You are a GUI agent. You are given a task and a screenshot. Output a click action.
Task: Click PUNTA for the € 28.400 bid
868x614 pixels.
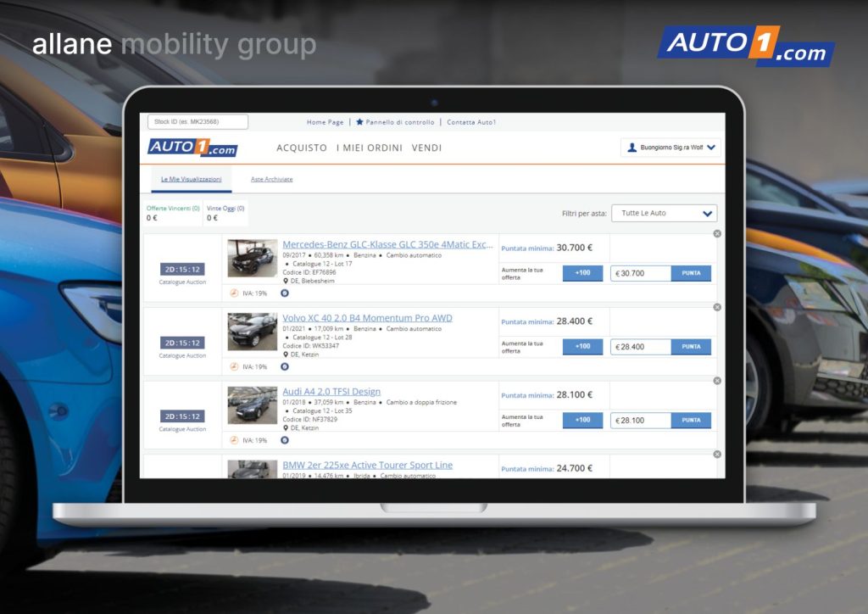[x=691, y=347]
